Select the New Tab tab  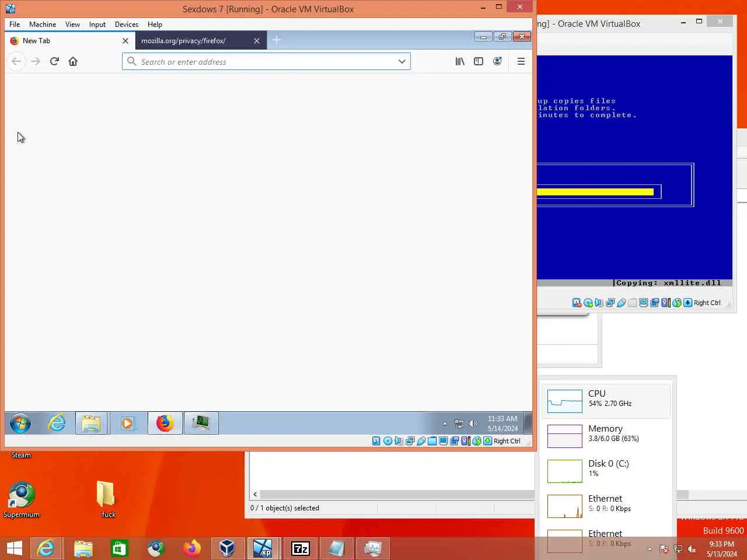[70, 41]
